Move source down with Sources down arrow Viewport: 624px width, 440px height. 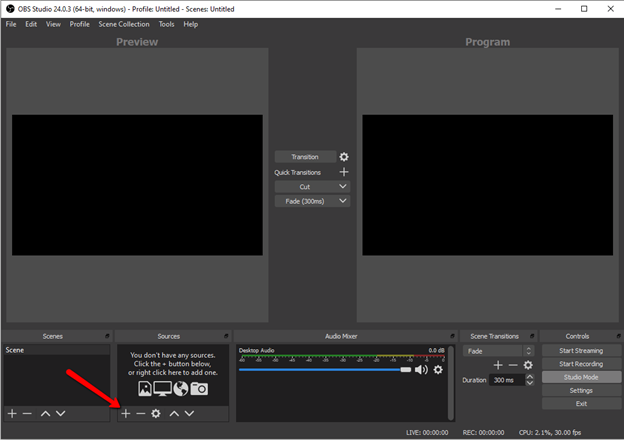point(189,414)
